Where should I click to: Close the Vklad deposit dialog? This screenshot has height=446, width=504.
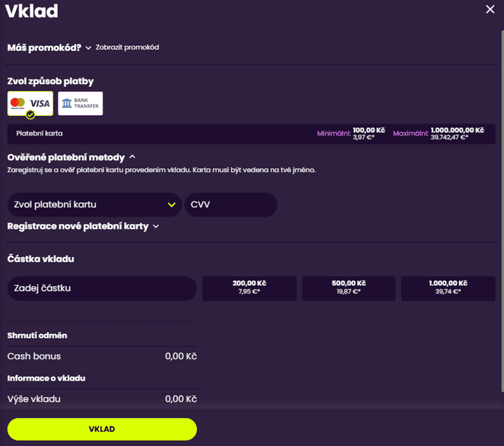pos(490,9)
